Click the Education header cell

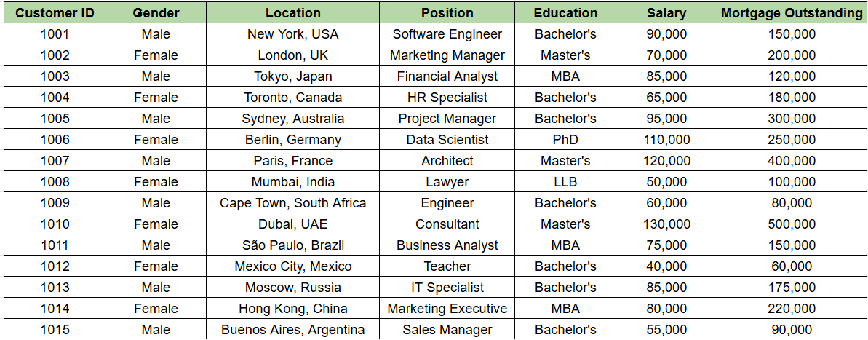tap(565, 13)
